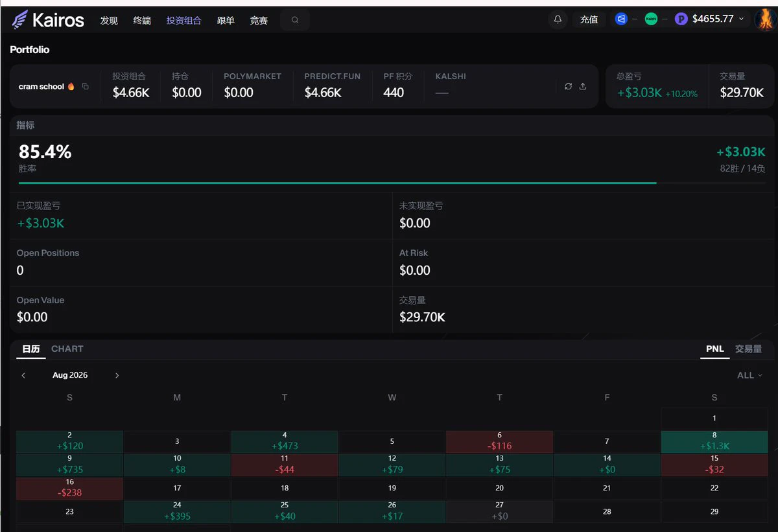Click the Portfolio page heading
The image size is (778, 532).
(x=30, y=49)
